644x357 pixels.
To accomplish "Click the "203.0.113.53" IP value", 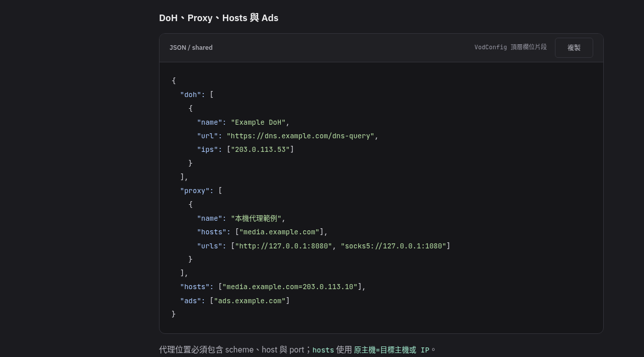I will (260, 149).
